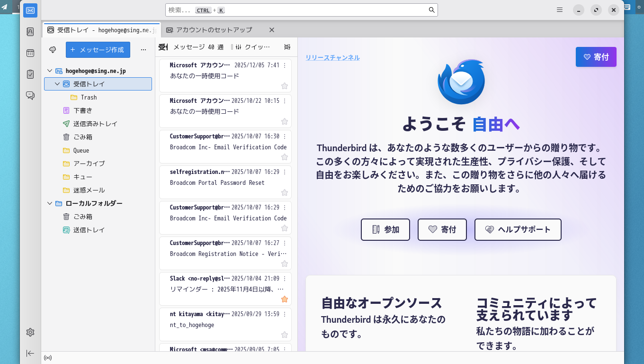The width and height of the screenshot is (644, 364).
Task: Open the Slack リマインダー message
Action: [225, 289]
